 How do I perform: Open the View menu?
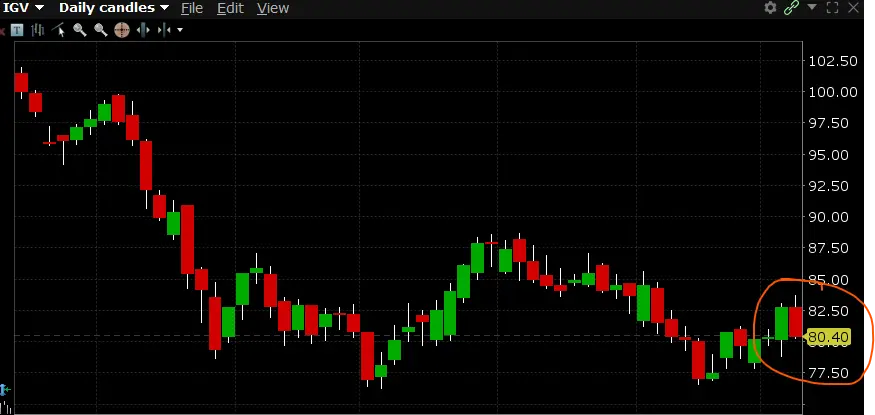pyautogui.click(x=273, y=8)
